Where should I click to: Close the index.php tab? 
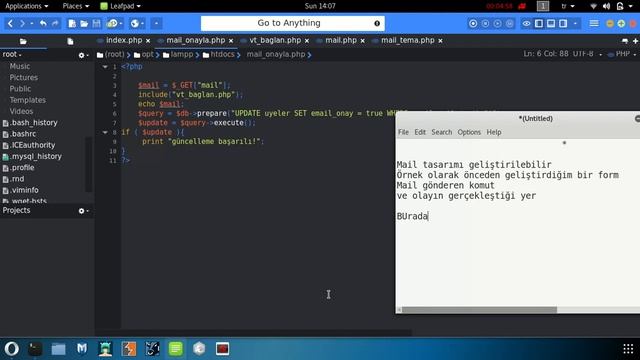click(x=148, y=41)
